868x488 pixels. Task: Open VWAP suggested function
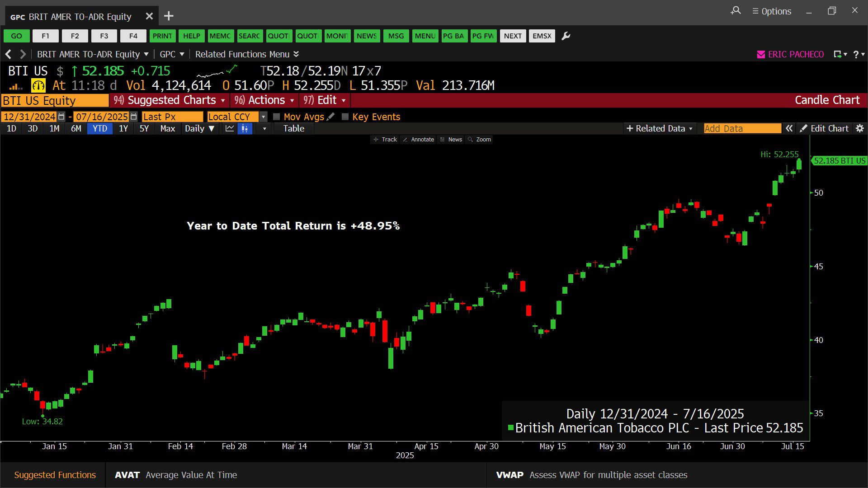click(591, 475)
